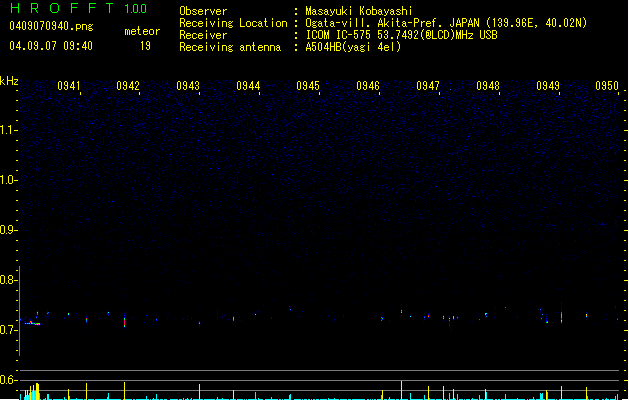Click the A504HB(yagi 4el) antenna text

tap(353, 47)
